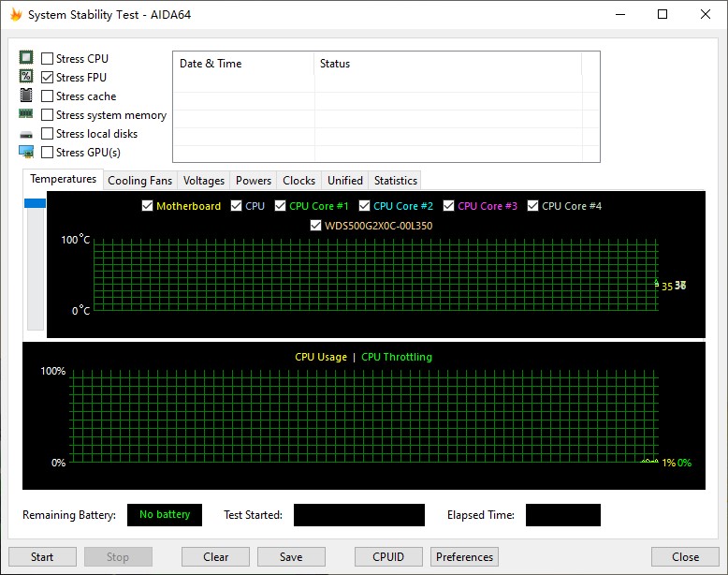Click the monitor icon beside Stress GPU(s)
This screenshot has width=728, height=575.
tap(26, 152)
